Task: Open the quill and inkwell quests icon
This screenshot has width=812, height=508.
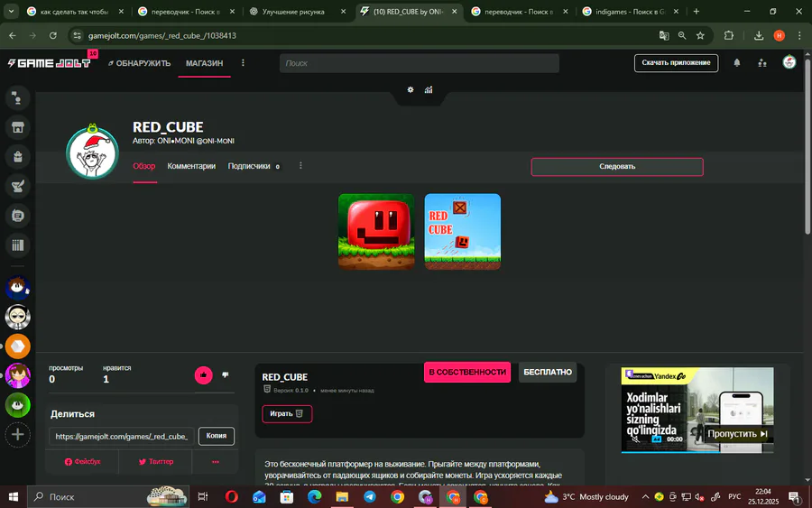Action: (18, 187)
